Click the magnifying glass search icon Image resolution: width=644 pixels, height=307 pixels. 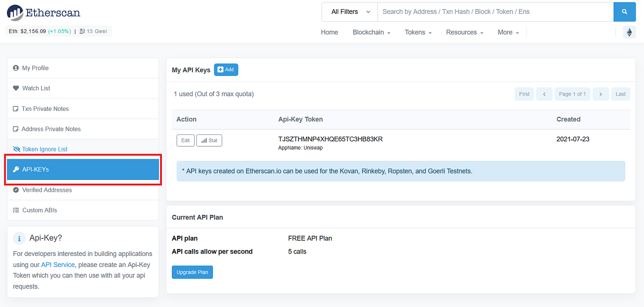point(624,12)
